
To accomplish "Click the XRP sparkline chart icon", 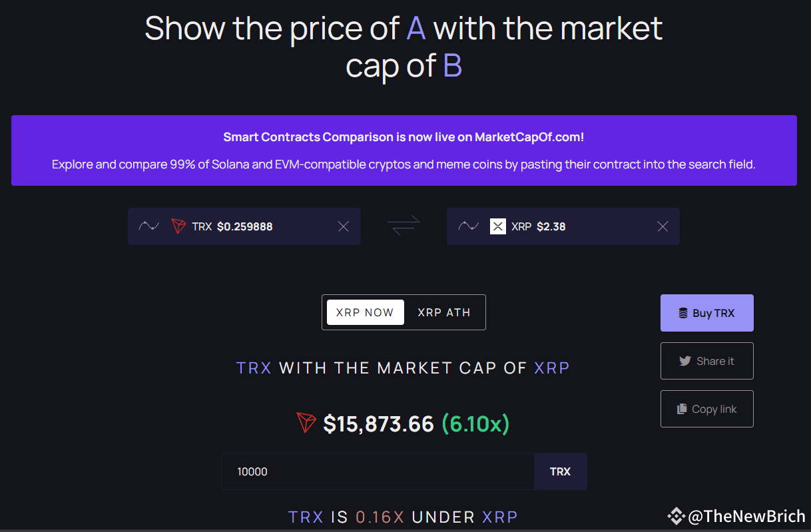I will (469, 226).
